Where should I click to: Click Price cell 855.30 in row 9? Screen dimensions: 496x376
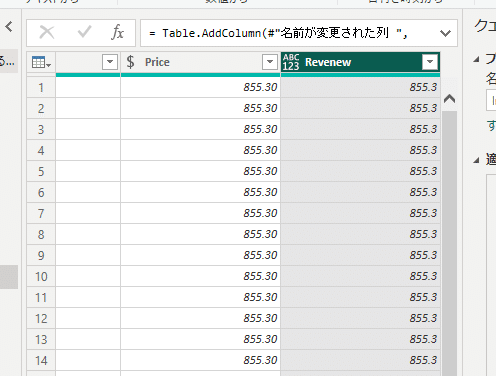tap(200, 255)
